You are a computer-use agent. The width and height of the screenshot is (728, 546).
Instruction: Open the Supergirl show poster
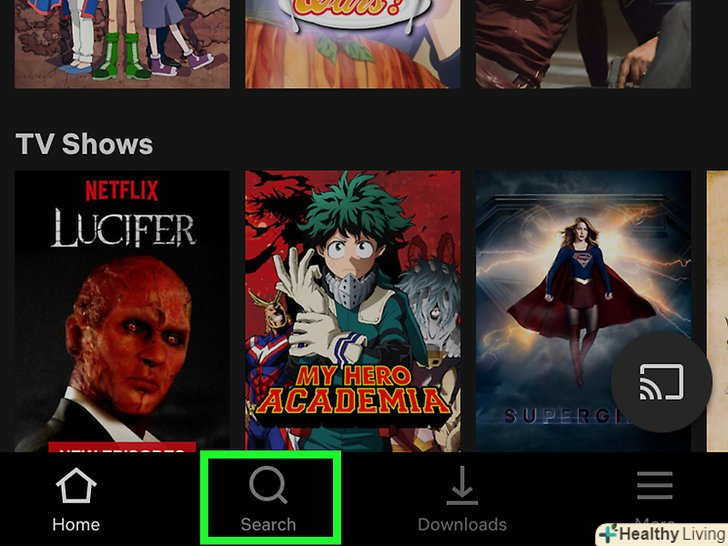583,311
